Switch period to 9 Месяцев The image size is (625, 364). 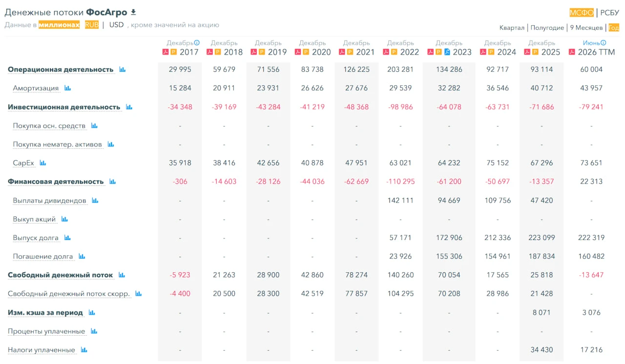[586, 28]
